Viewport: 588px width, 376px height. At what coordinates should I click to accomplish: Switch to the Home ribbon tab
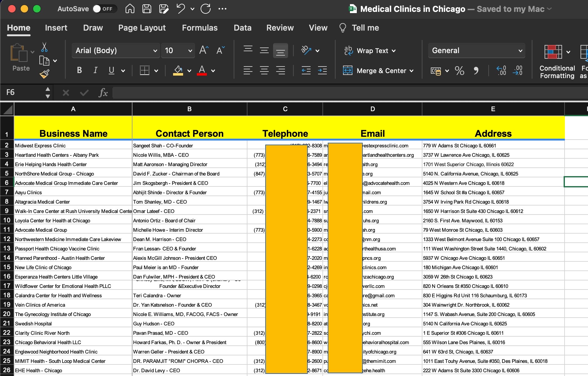pyautogui.click(x=19, y=28)
